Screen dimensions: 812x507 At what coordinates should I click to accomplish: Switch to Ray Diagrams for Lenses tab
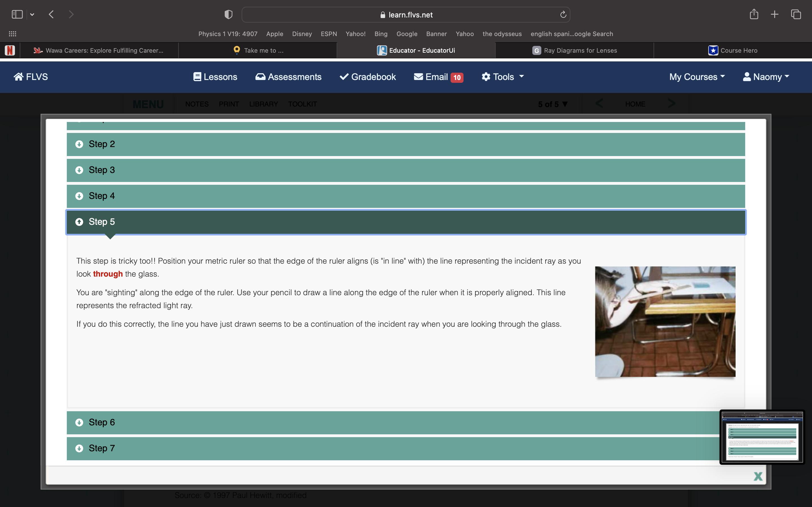(x=574, y=50)
